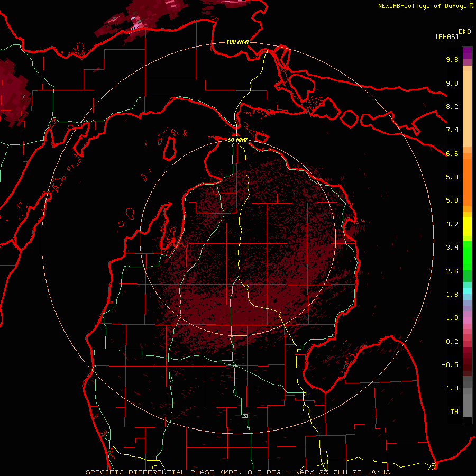Click the 7.4 scale value

pyautogui.click(x=452, y=130)
